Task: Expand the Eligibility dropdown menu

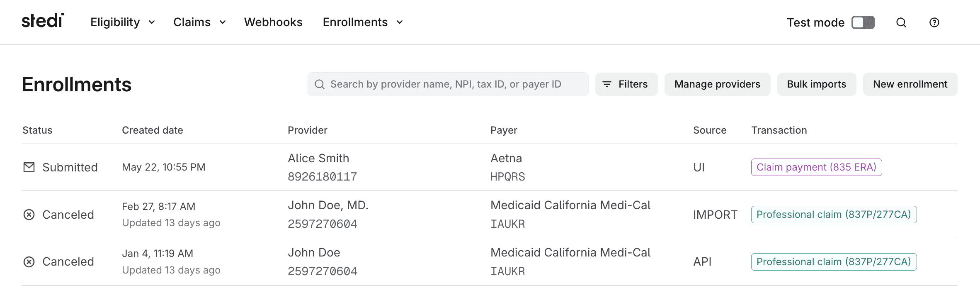Action: (123, 22)
